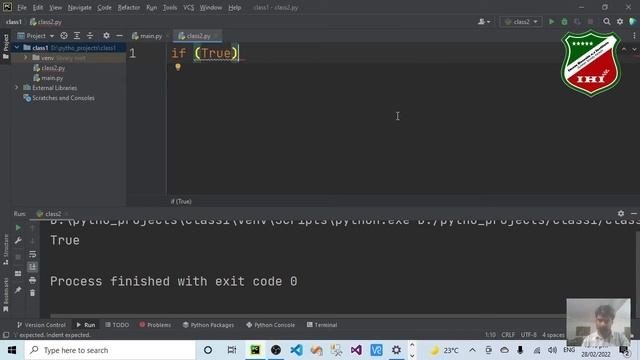Open TODO tool window
Screen dimensions: 640x360
(x=117, y=325)
